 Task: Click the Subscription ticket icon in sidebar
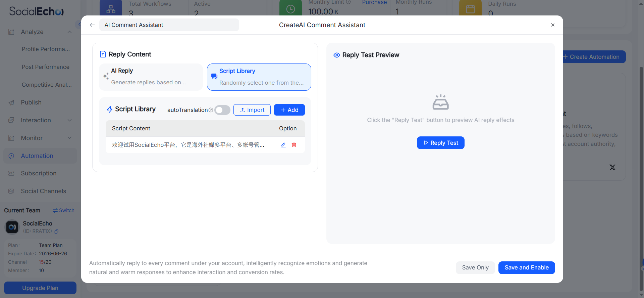pos(11,173)
